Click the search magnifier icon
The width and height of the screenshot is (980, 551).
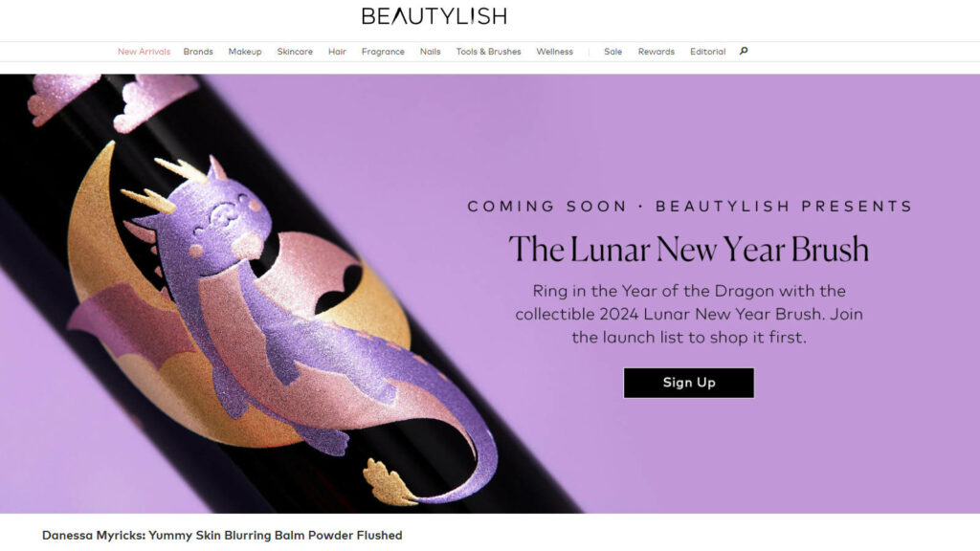pyautogui.click(x=743, y=52)
